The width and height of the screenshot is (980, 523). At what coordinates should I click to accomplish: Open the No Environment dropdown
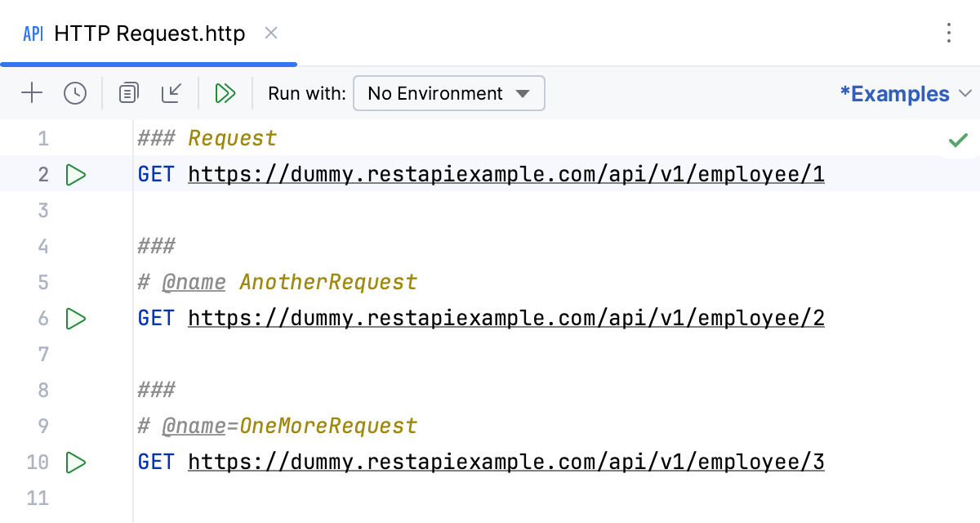point(448,92)
